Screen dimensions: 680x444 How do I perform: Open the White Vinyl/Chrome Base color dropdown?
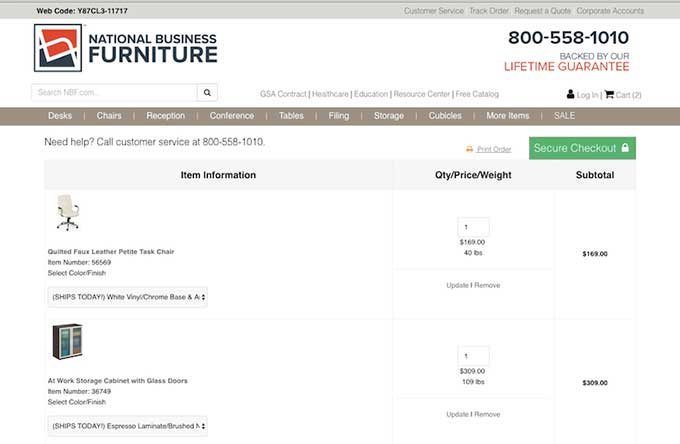[x=128, y=297]
